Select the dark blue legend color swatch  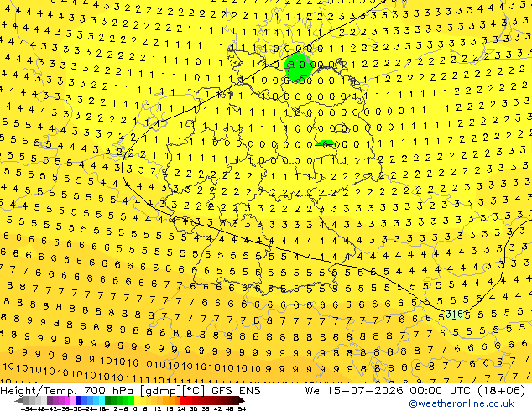[x=79, y=400]
